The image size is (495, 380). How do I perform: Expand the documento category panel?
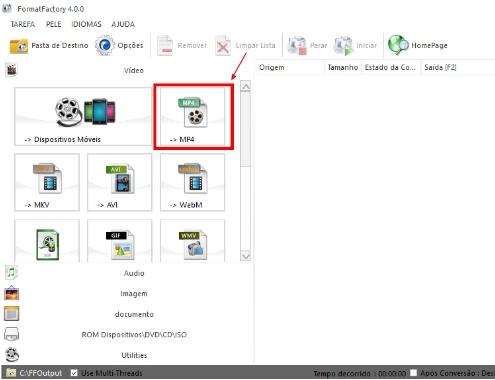pyautogui.click(x=134, y=314)
